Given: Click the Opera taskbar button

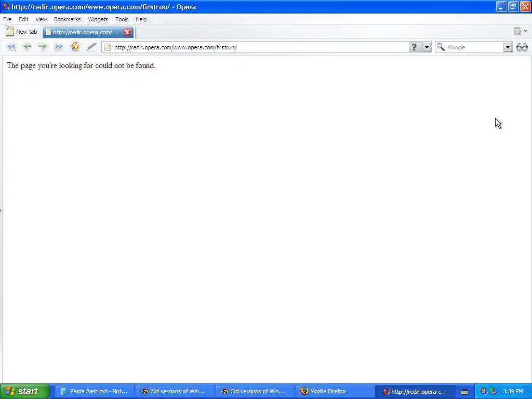Looking at the screenshot, I should 415,391.
